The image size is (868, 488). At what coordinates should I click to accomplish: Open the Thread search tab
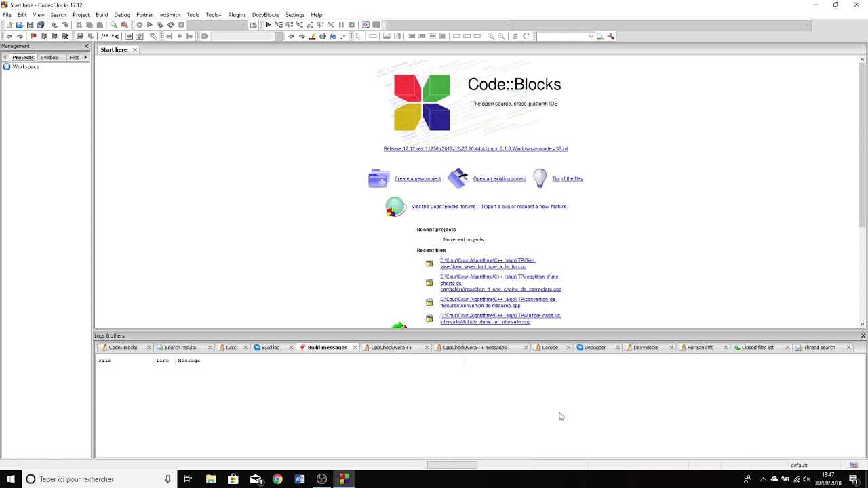[819, 347]
